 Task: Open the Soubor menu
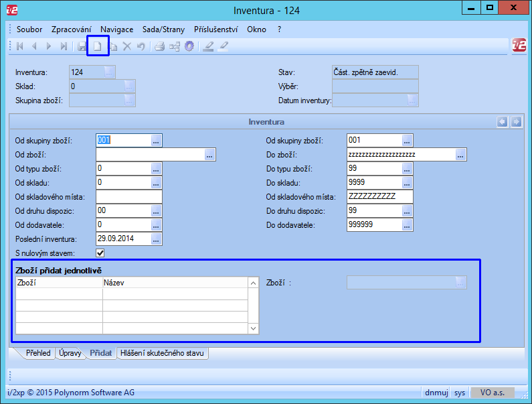(x=29, y=29)
